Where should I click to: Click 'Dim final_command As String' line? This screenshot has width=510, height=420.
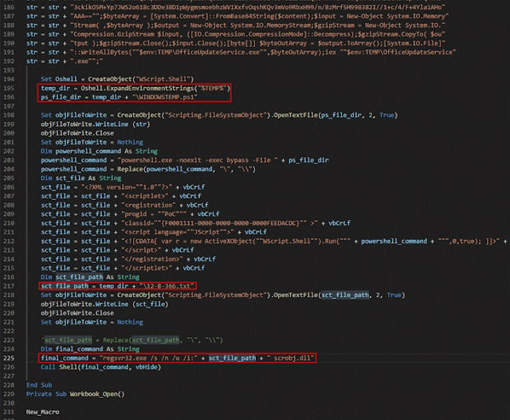click(90, 349)
